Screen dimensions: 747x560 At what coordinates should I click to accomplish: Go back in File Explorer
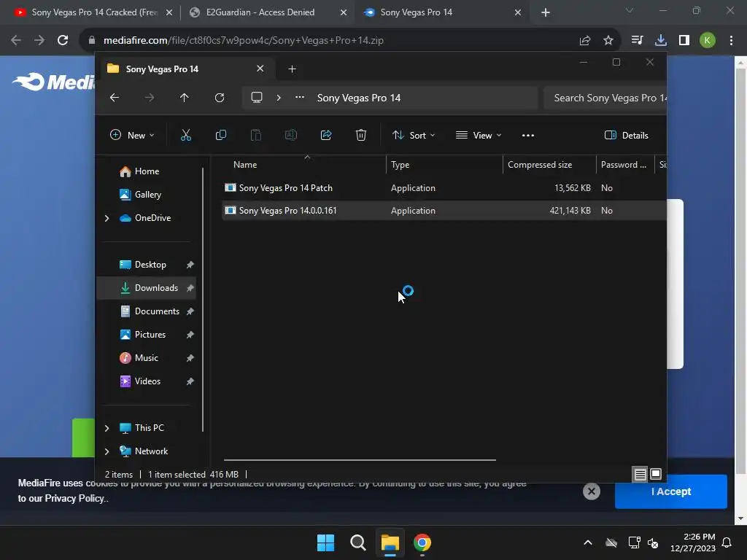(115, 98)
